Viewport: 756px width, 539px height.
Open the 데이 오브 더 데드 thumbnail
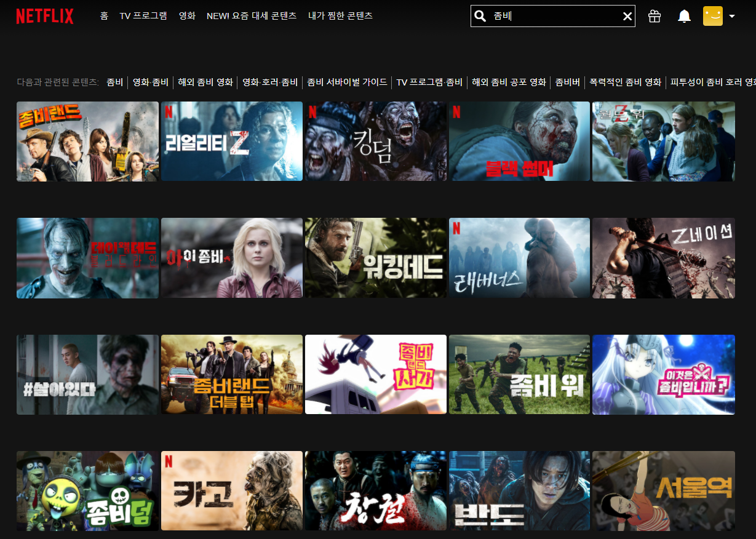point(87,258)
